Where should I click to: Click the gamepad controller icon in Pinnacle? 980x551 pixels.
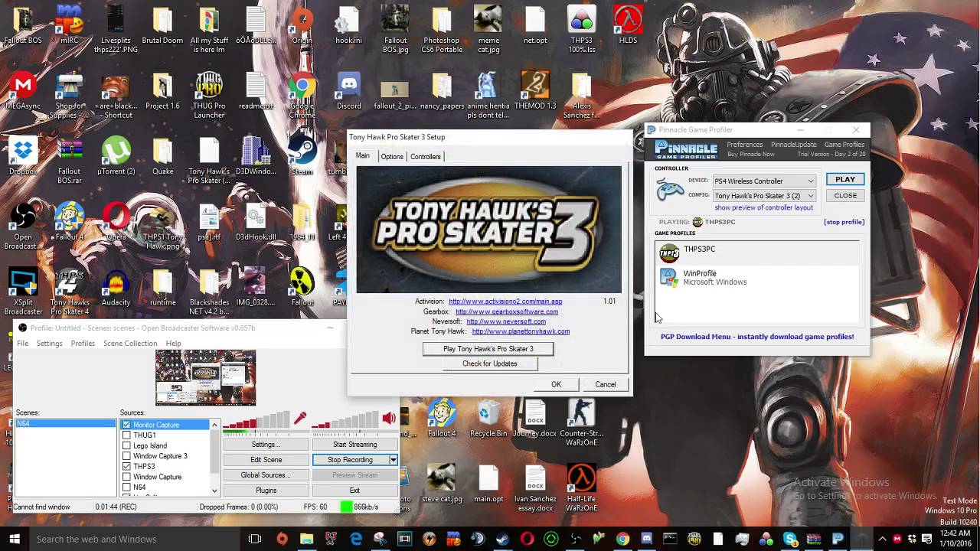[x=670, y=189]
